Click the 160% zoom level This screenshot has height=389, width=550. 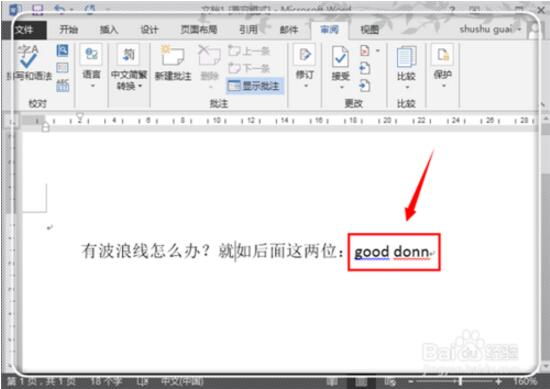coord(525,381)
